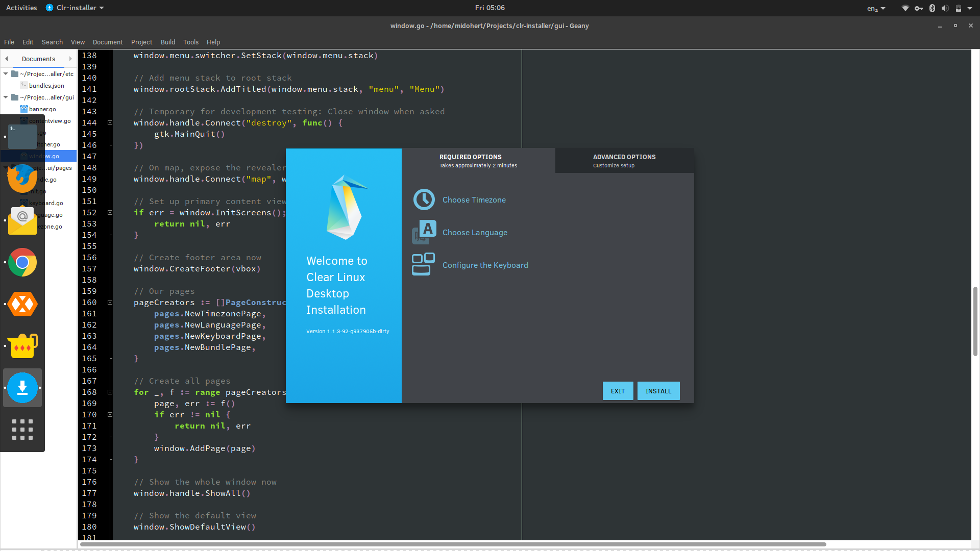Fold the for loop at line 168
980x551 pixels.
(110, 392)
